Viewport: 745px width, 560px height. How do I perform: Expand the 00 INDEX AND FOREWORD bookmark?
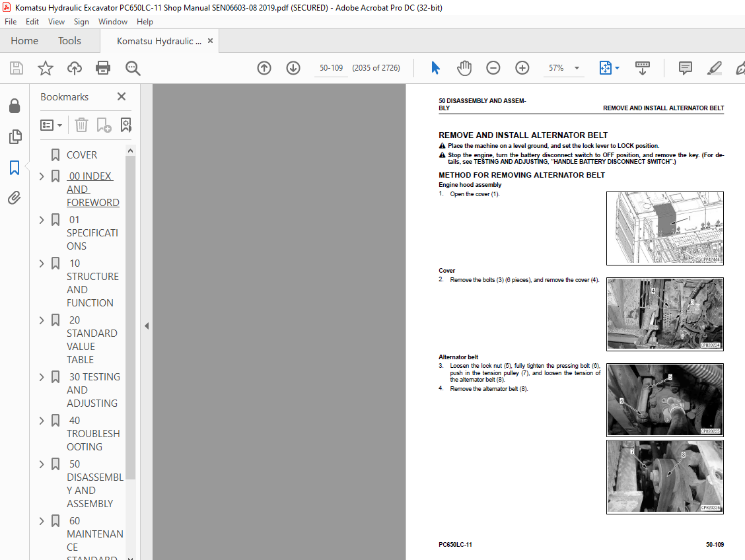pyautogui.click(x=42, y=176)
